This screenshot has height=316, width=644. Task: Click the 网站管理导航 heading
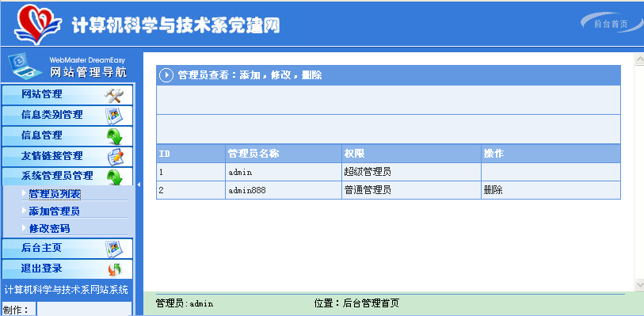88,72
